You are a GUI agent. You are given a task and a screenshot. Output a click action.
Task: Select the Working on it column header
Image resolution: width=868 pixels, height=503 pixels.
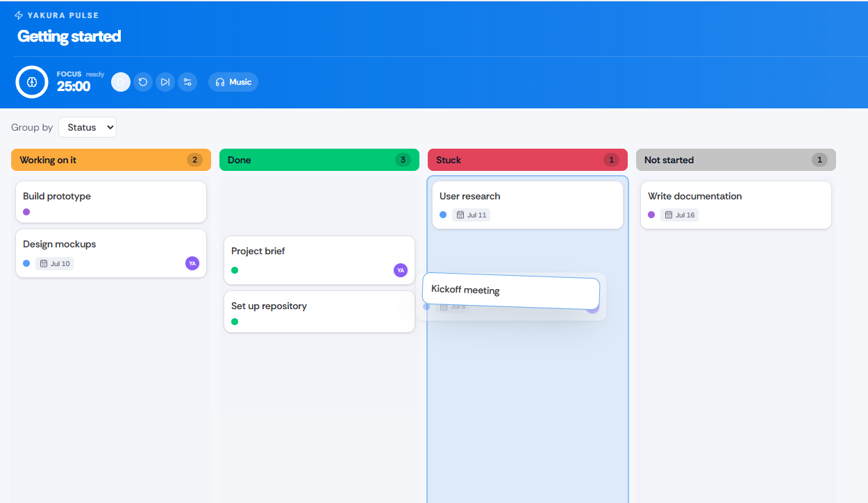(x=111, y=160)
